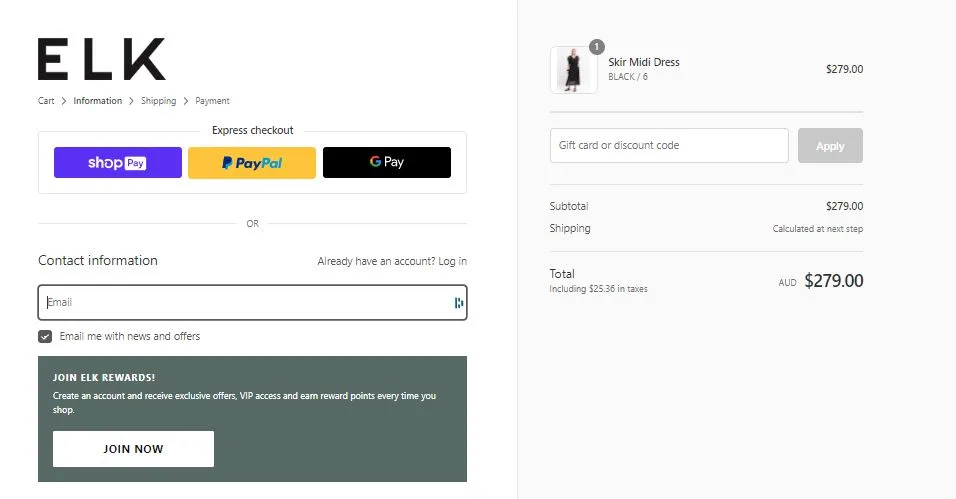The width and height of the screenshot is (956, 499).
Task: Click the Gift card or discount code field
Action: [669, 146]
